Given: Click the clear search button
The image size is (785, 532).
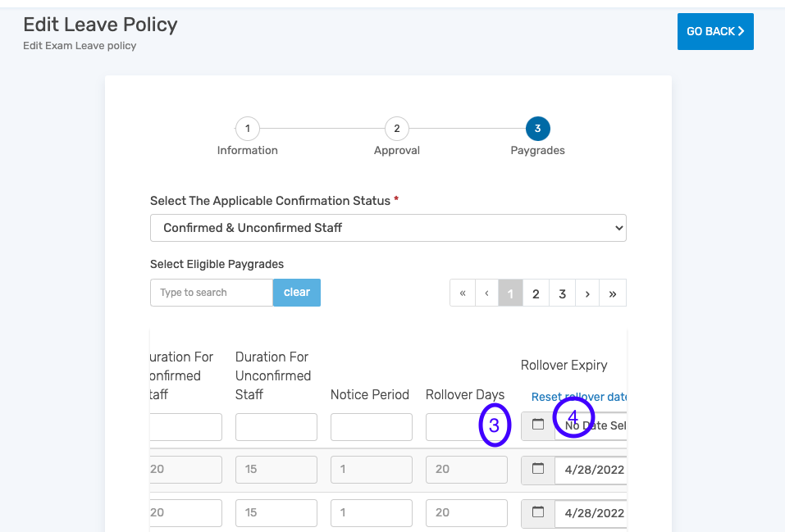Looking at the screenshot, I should 297,293.
